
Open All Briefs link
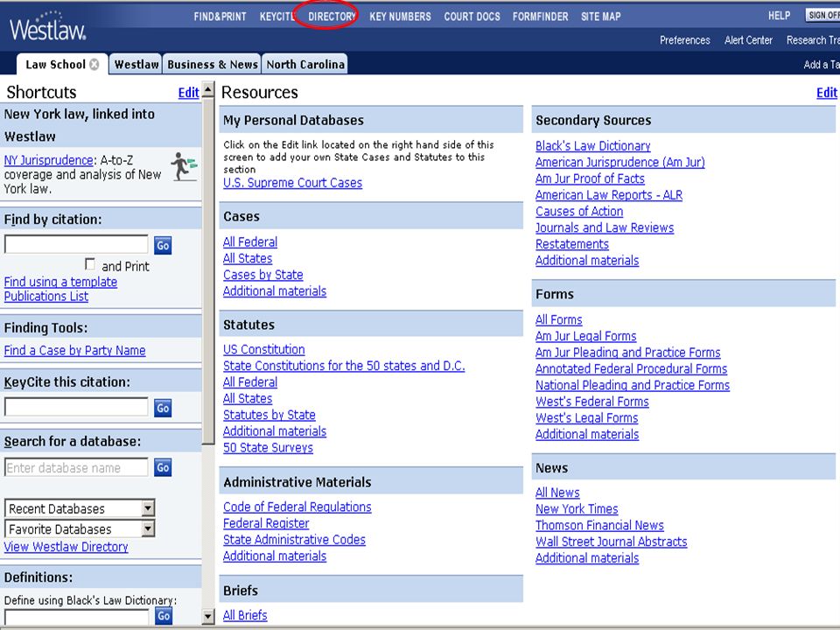(x=245, y=615)
